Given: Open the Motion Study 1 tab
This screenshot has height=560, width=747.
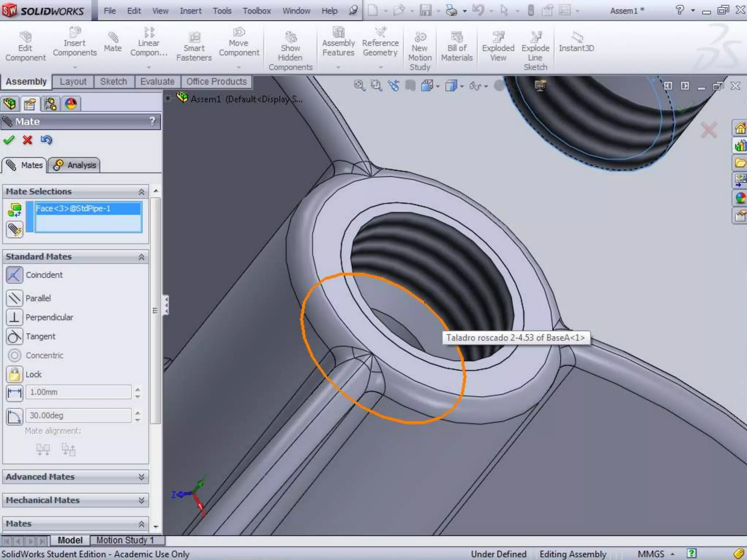Looking at the screenshot, I should (125, 540).
